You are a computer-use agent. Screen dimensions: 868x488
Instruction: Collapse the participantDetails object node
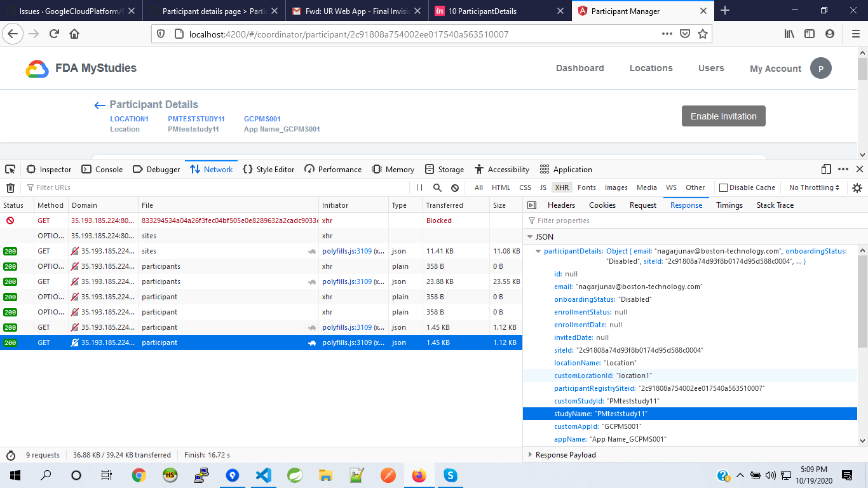[539, 251]
